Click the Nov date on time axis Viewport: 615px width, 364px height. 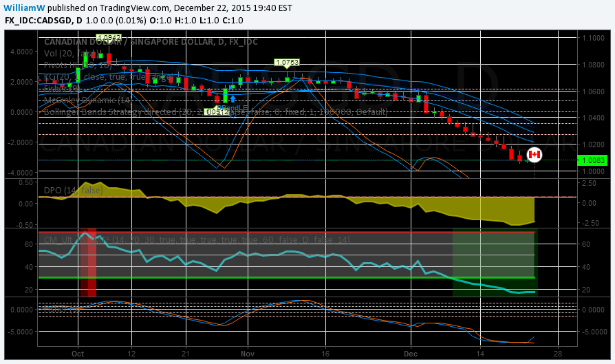[x=248, y=354]
